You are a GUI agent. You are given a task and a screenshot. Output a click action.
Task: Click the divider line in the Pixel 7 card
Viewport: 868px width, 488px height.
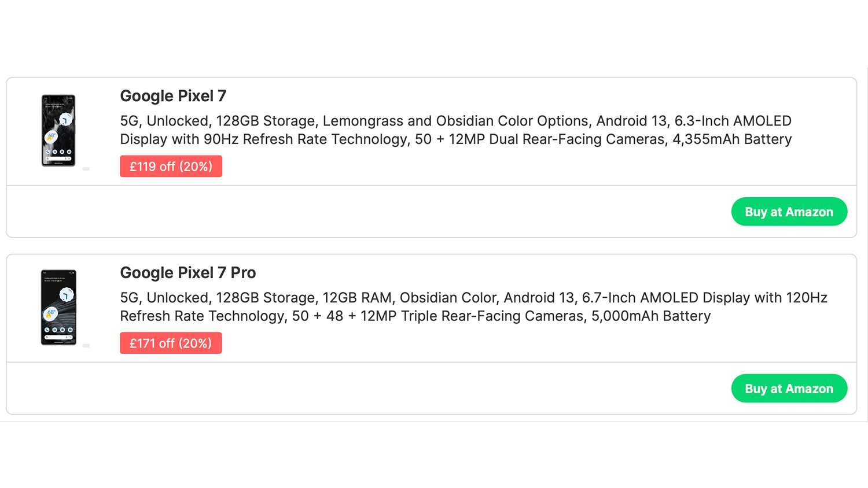point(431,186)
